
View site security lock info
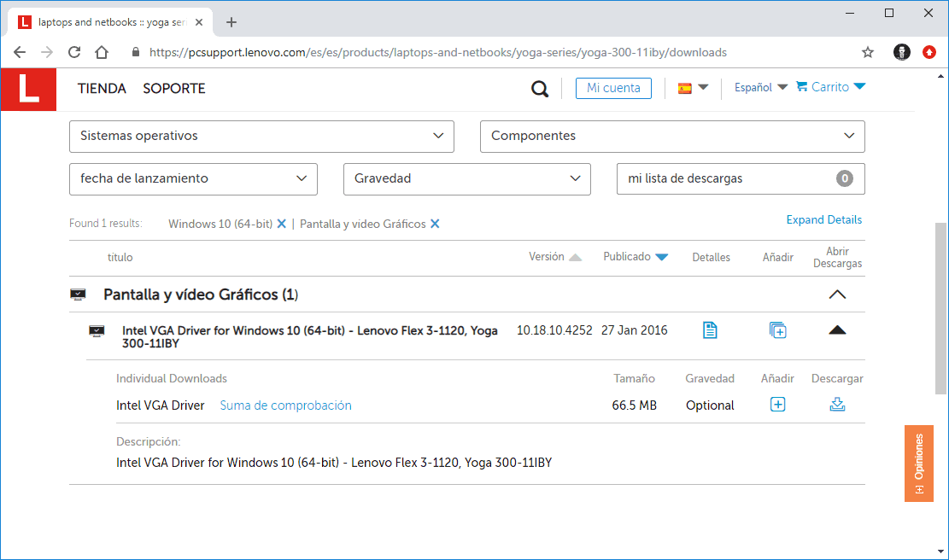coord(136,53)
